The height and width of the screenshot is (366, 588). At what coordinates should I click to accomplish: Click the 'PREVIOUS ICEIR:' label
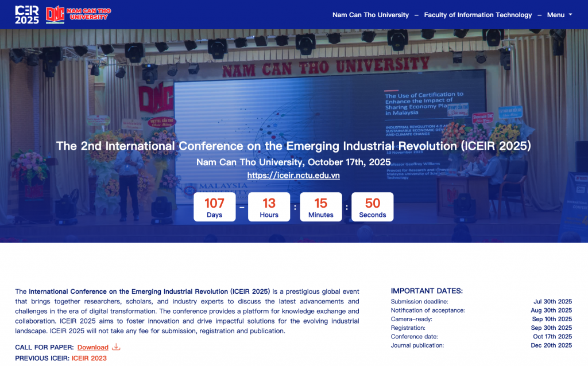42,358
